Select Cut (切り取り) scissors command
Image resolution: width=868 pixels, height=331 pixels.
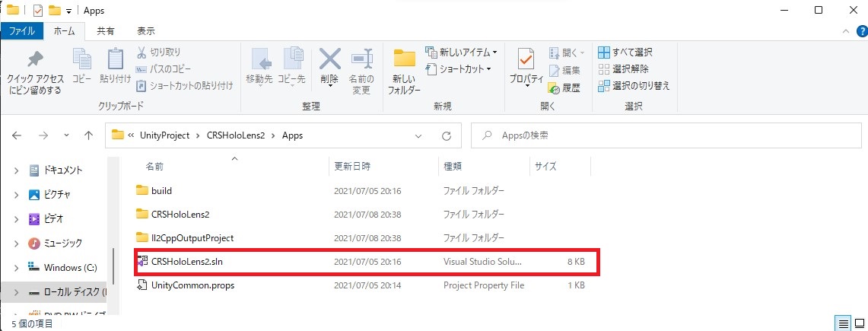pyautogui.click(x=159, y=53)
